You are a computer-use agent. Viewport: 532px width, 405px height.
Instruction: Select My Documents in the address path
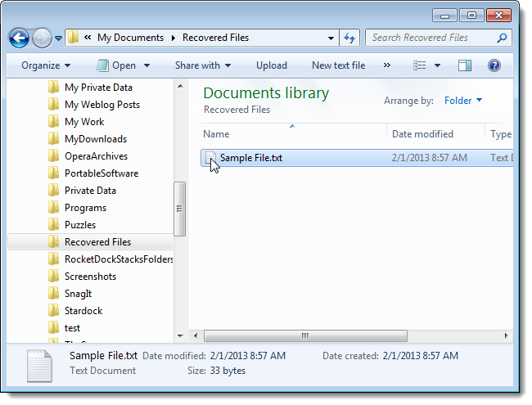click(x=130, y=38)
